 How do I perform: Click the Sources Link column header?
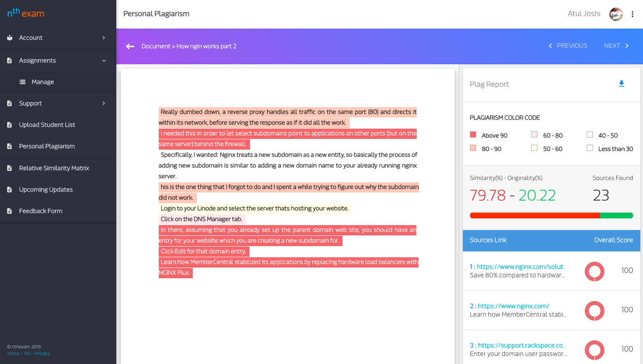488,240
